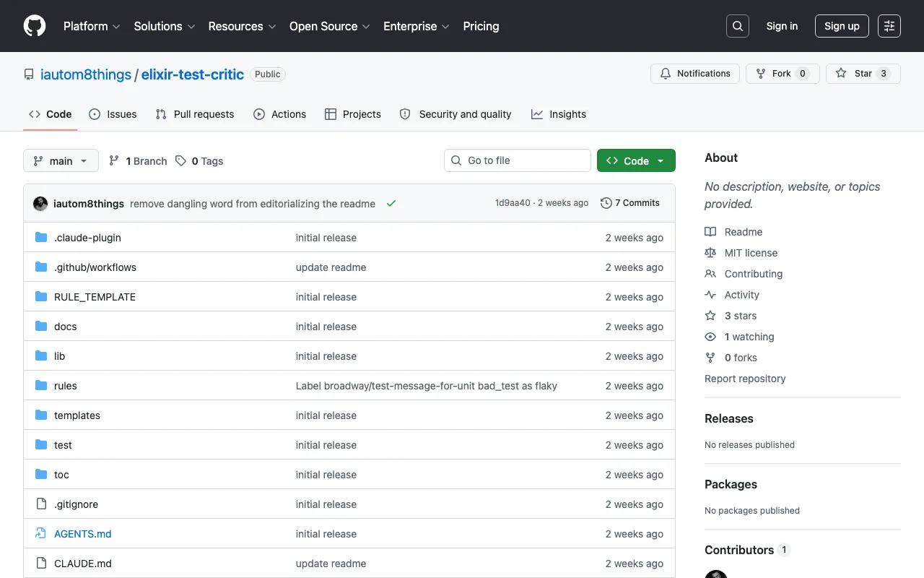Image resolution: width=924 pixels, height=578 pixels.
Task: Click Report repository link
Action: click(745, 379)
